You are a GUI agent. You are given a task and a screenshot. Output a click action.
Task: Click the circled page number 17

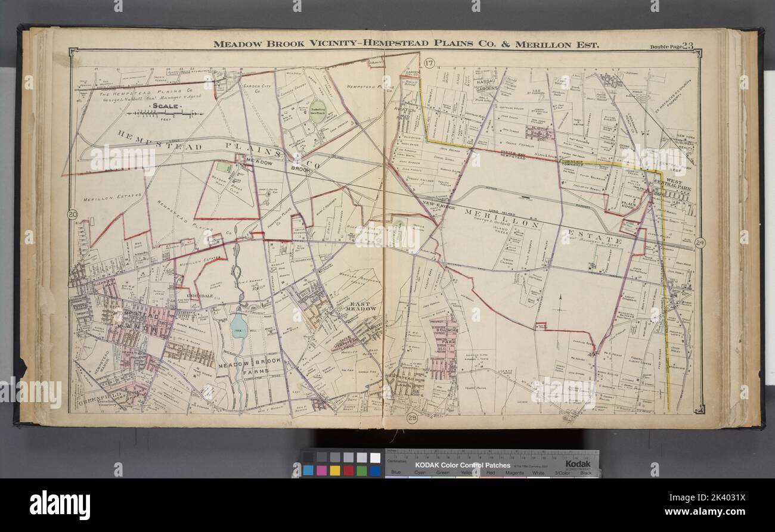[428, 63]
